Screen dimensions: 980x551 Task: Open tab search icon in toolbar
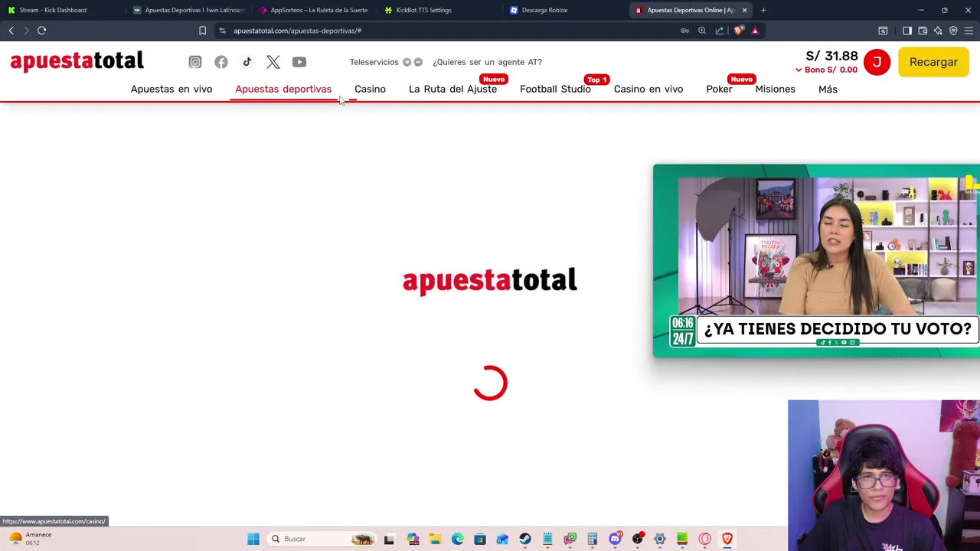[883, 31]
